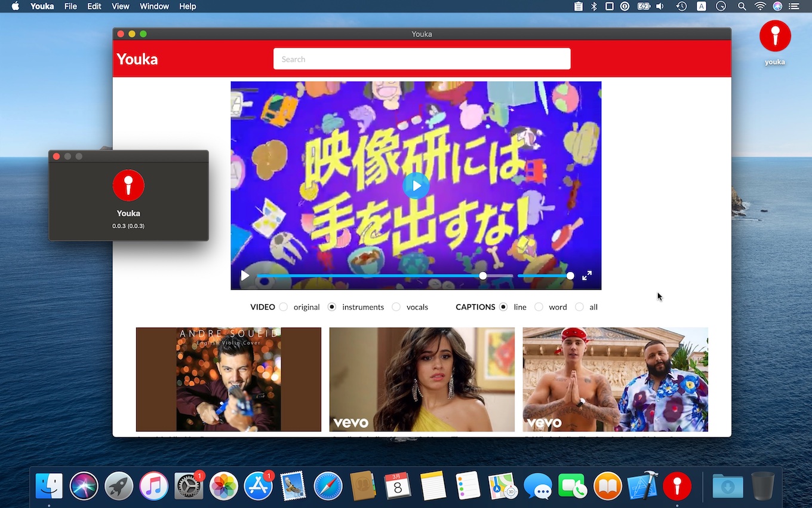
Task: Select the original video radio button
Action: [283, 307]
